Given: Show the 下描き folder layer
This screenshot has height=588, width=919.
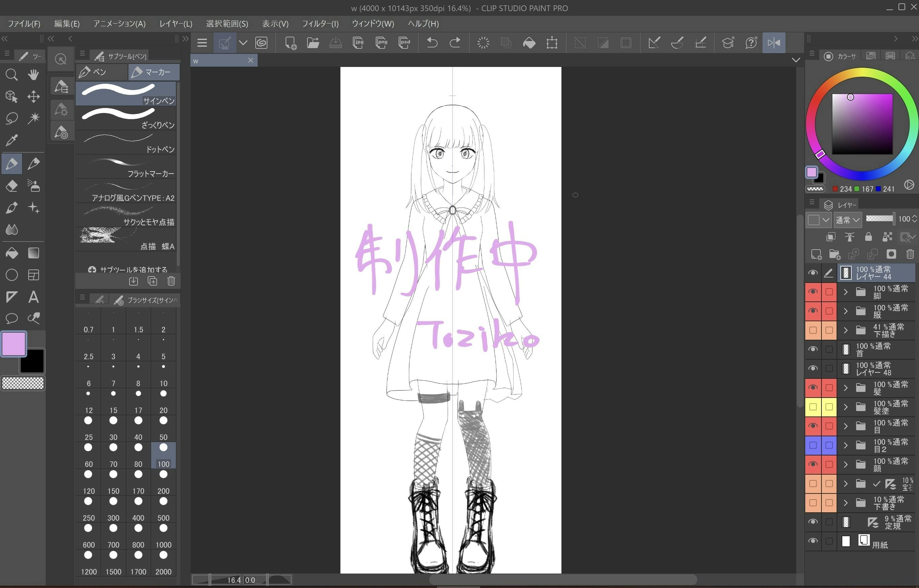Looking at the screenshot, I should click(x=813, y=330).
